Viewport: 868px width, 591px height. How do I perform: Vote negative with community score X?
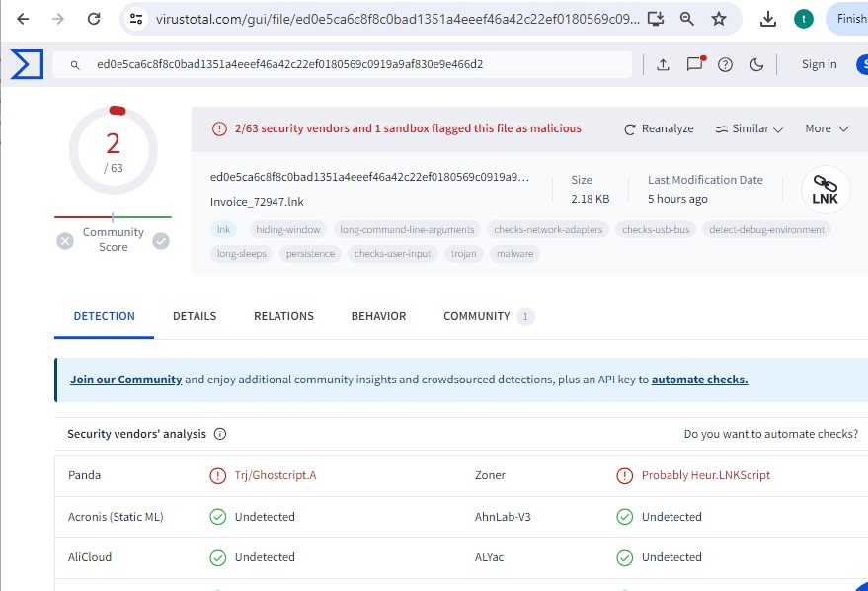point(65,240)
